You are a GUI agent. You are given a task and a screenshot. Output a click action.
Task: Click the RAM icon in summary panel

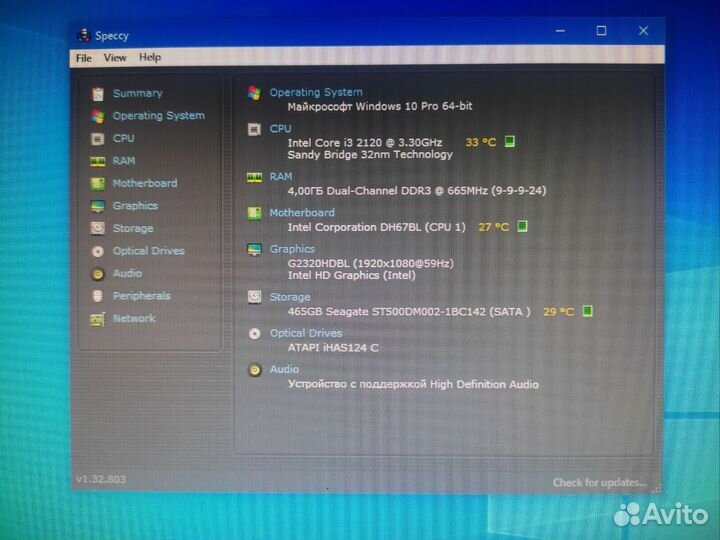(254, 177)
